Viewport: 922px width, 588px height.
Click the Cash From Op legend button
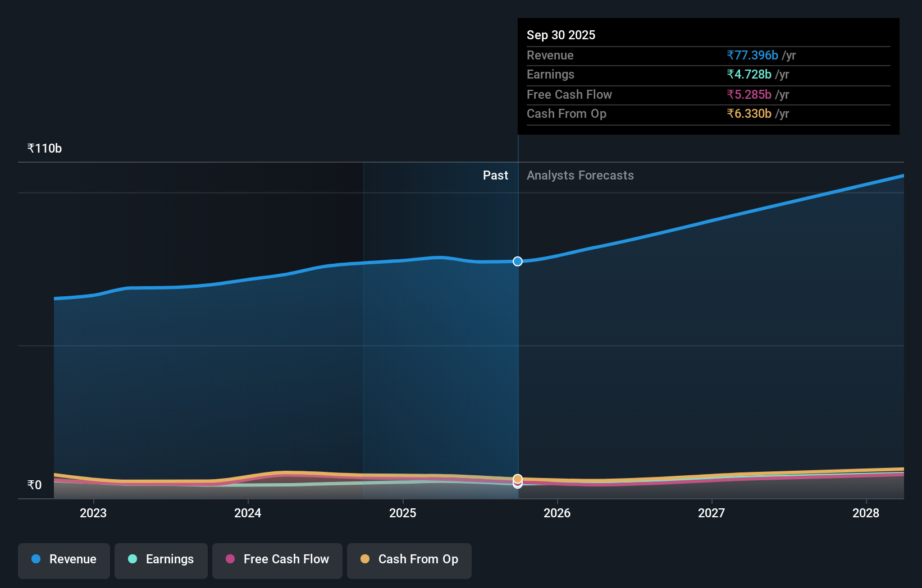tap(409, 559)
